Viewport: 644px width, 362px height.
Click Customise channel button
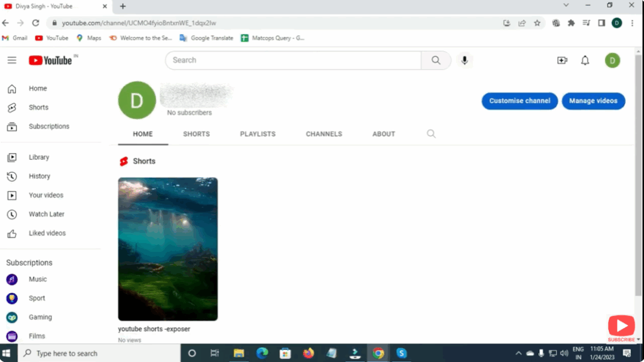(x=519, y=101)
